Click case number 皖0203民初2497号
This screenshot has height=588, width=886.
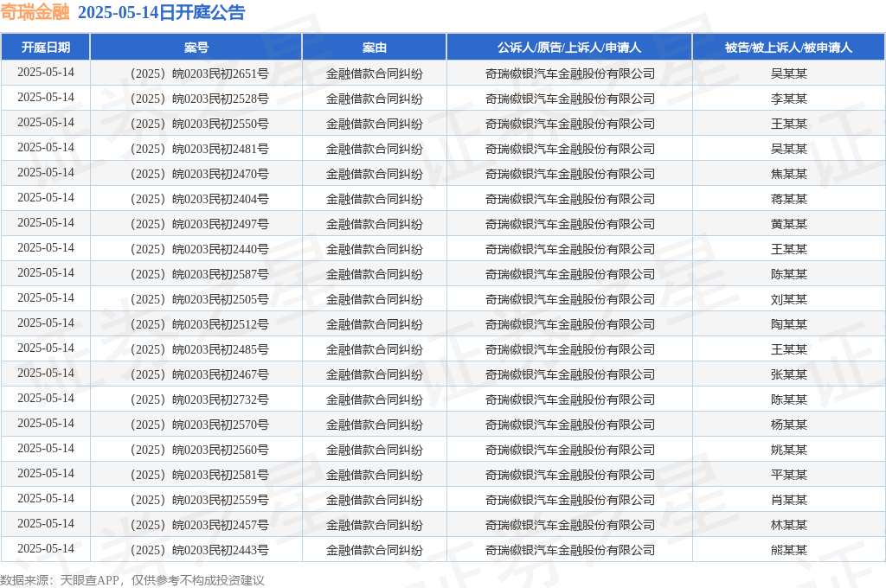coord(200,224)
